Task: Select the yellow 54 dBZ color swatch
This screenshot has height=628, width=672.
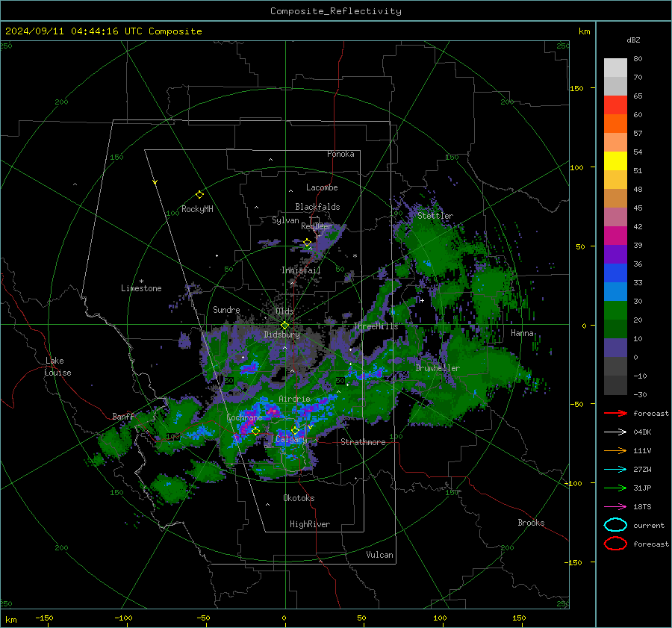Action: (x=615, y=161)
